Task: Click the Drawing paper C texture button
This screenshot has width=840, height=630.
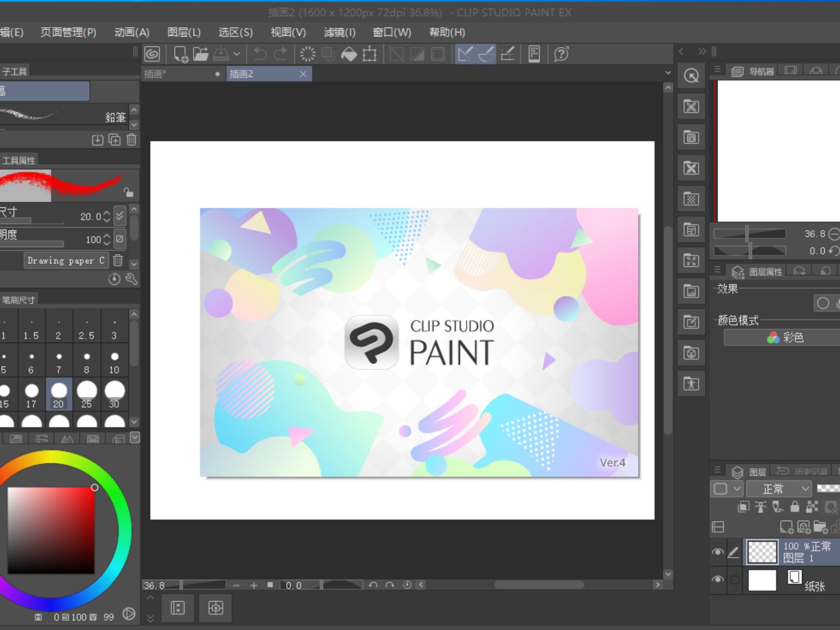Action: coord(66,261)
